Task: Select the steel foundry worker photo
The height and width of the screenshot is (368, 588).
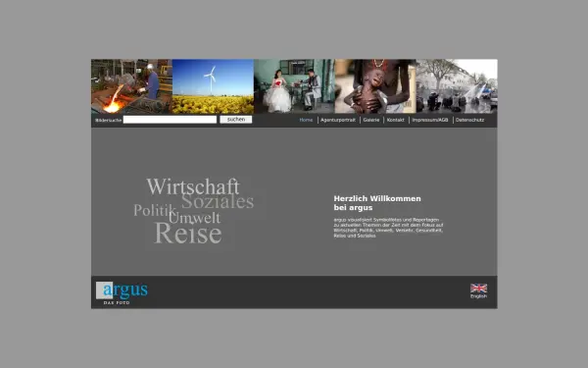Action: pos(131,86)
